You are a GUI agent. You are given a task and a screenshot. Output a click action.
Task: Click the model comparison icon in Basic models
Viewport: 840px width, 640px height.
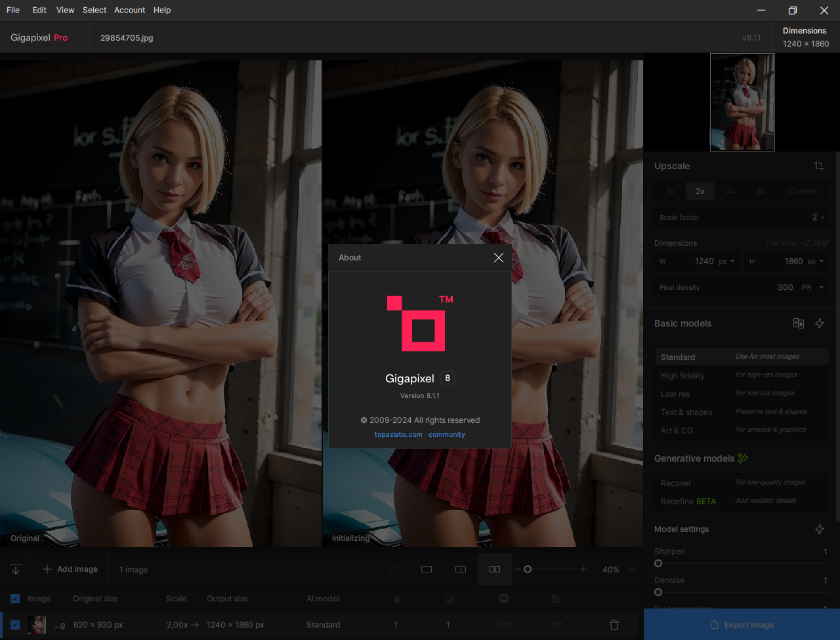click(799, 323)
